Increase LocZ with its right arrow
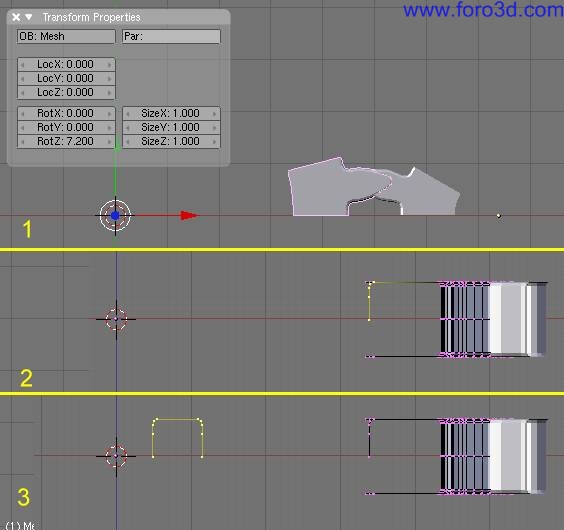This screenshot has width=564, height=530. pyautogui.click(x=109, y=92)
